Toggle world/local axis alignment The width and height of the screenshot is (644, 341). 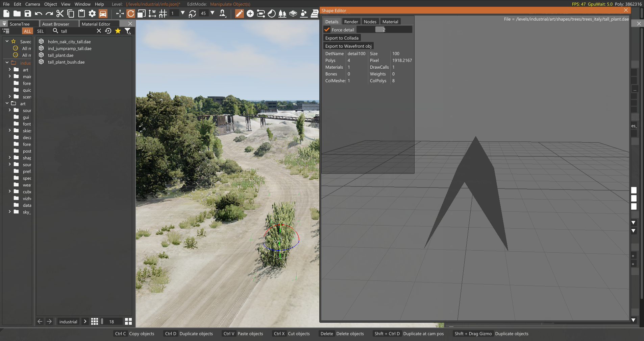click(152, 14)
